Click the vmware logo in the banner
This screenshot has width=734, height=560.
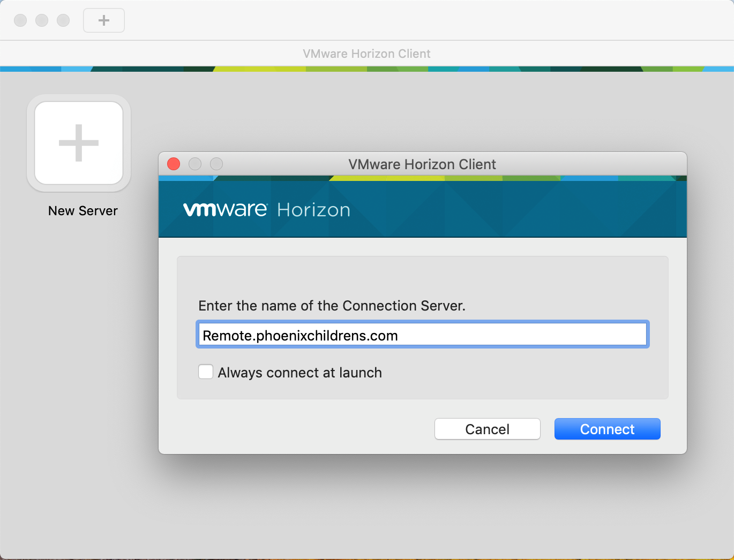pos(225,209)
